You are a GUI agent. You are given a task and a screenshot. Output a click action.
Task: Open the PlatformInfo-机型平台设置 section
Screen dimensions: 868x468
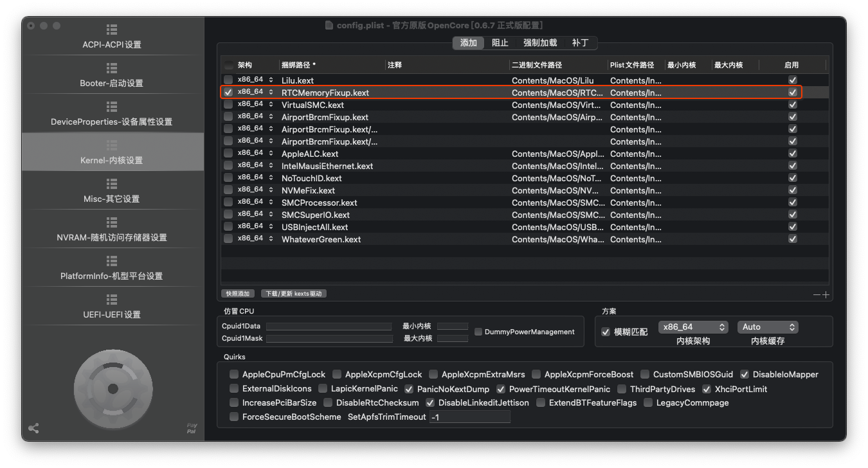click(112, 269)
